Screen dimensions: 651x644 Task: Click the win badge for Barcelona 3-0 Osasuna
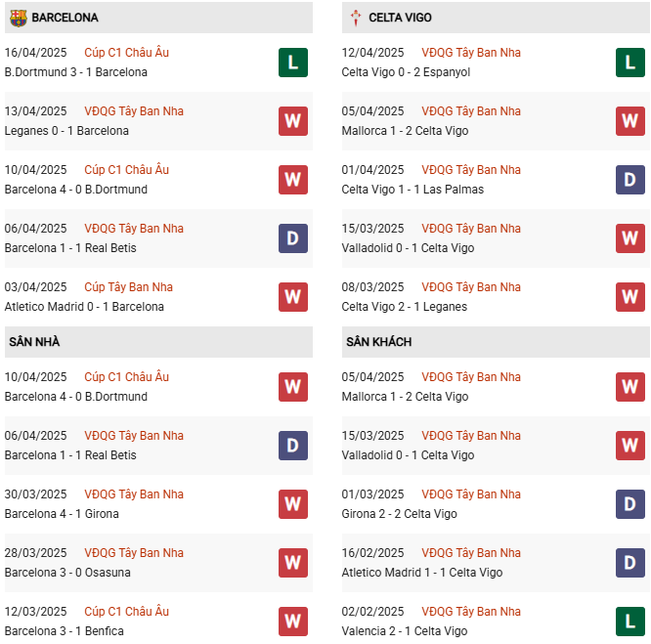[x=292, y=563]
